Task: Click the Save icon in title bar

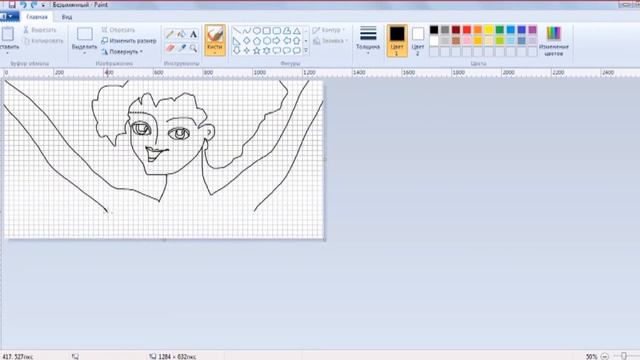Action: (x=12, y=5)
